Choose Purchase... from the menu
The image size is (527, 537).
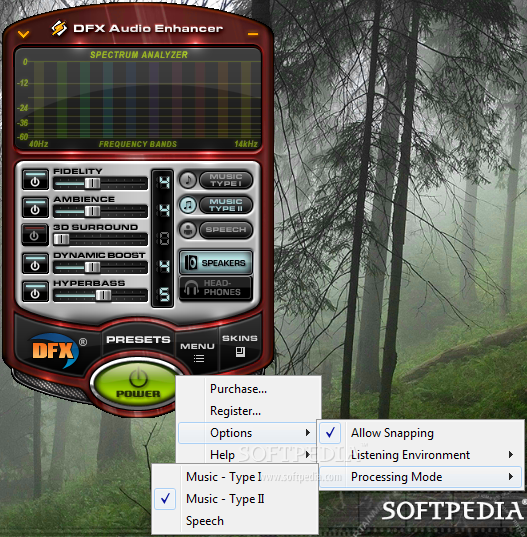pyautogui.click(x=249, y=389)
